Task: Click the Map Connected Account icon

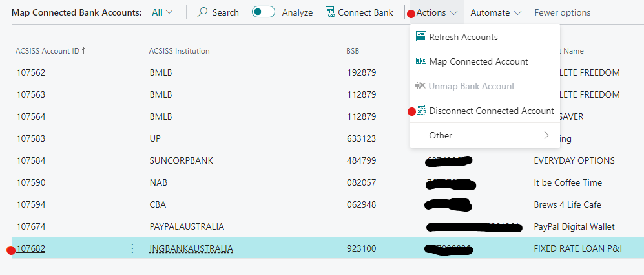Action: 421,61
